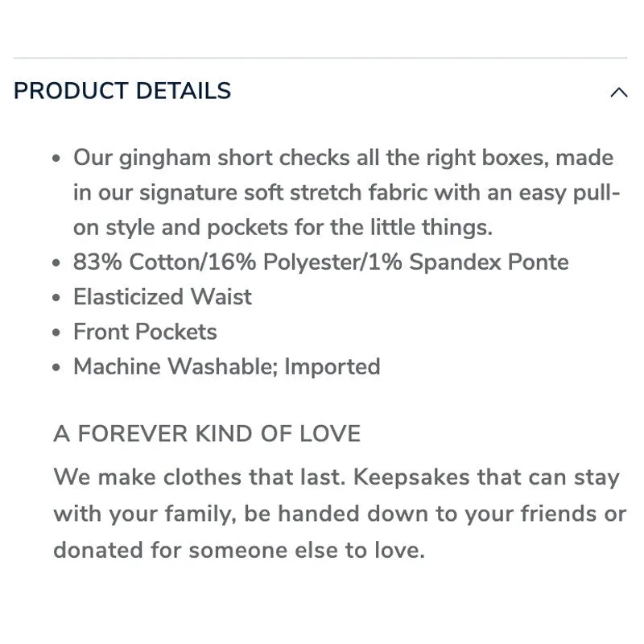Select the gingham short description text
The height and width of the screenshot is (644, 644).
point(346,192)
